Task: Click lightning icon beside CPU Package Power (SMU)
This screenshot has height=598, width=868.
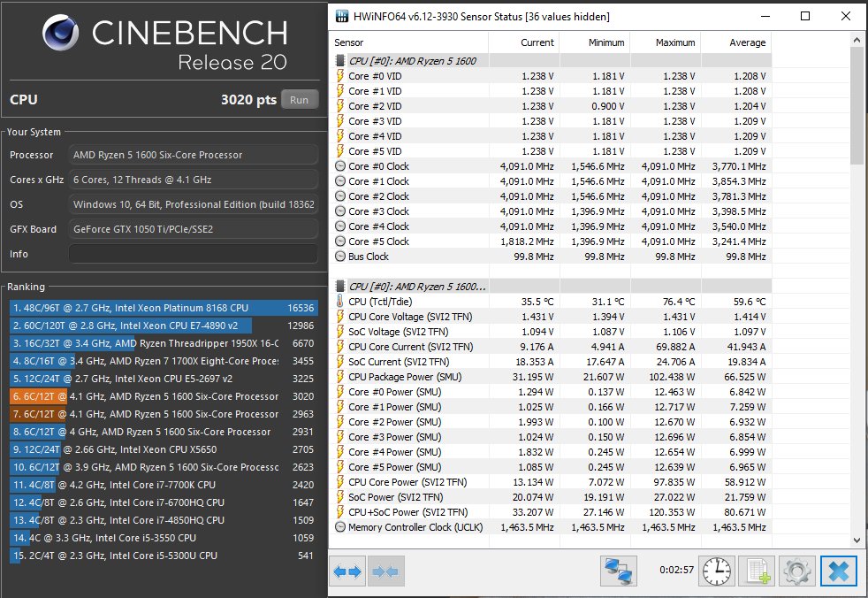Action: (340, 377)
